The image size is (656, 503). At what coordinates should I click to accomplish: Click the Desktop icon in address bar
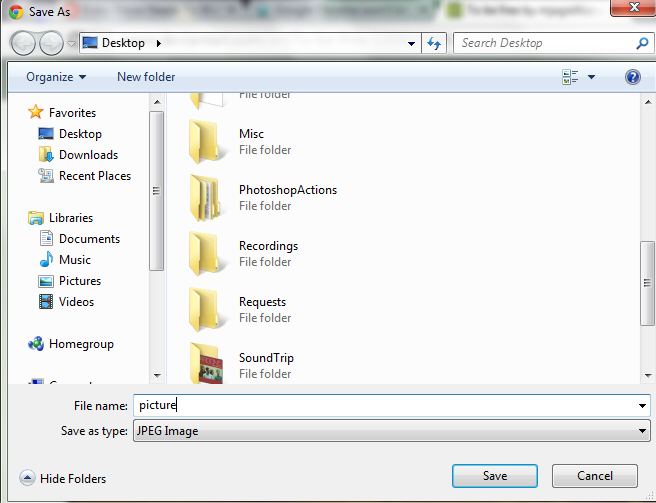tap(90, 43)
